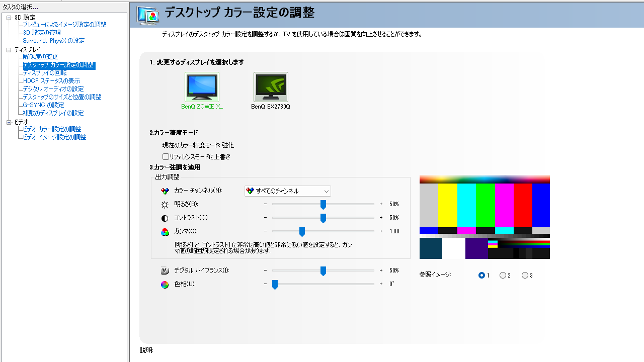This screenshot has height=362, width=644.
Task: Click the brightness sun icon
Action: pyautogui.click(x=165, y=205)
